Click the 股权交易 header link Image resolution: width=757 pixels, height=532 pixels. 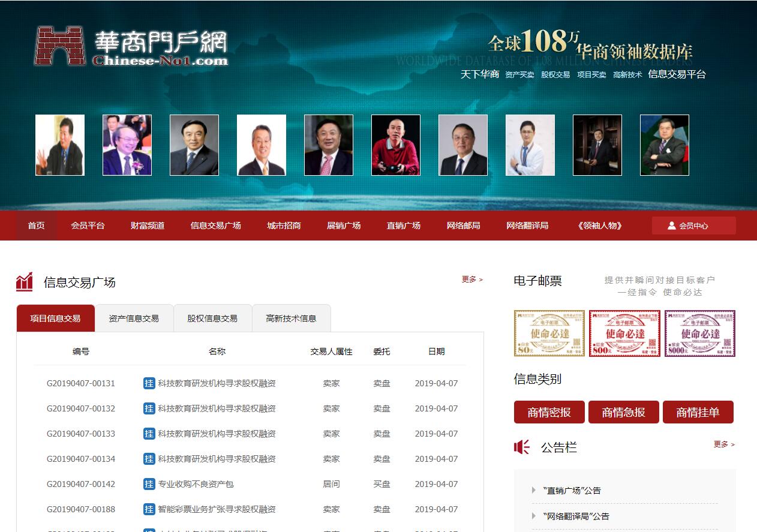(555, 75)
